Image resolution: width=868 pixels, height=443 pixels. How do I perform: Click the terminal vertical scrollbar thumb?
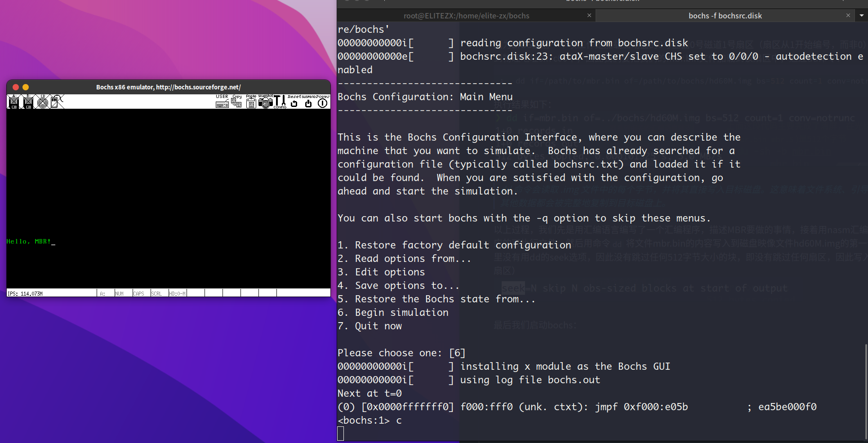pyautogui.click(x=866, y=392)
